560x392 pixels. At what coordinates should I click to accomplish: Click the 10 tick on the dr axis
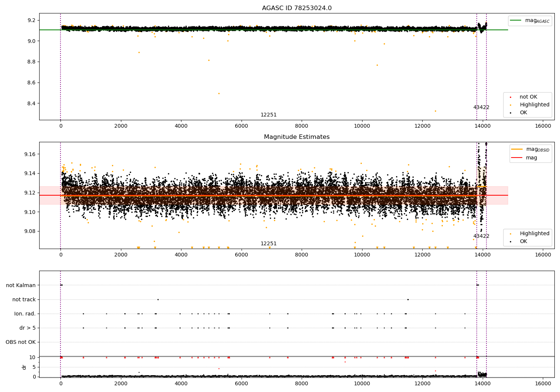click(33, 357)
